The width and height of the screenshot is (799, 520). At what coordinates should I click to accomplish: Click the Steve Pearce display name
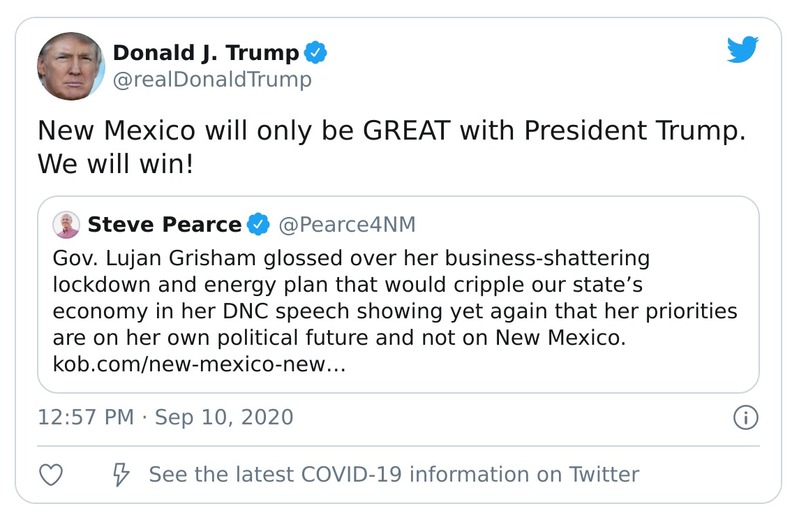coord(164,224)
